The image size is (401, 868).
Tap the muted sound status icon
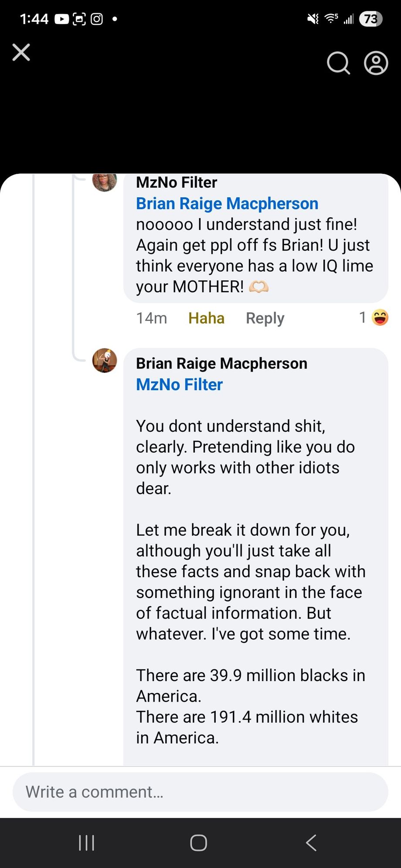[x=313, y=19]
